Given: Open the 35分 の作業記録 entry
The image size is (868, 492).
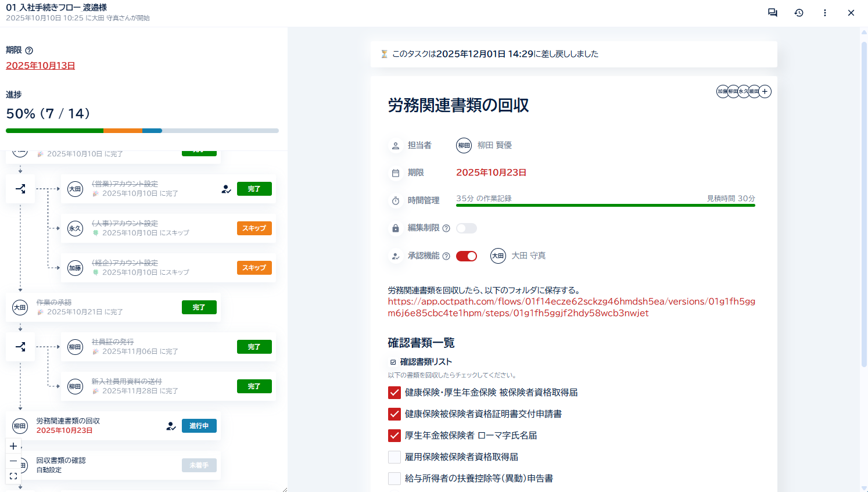Looking at the screenshot, I should tap(484, 198).
